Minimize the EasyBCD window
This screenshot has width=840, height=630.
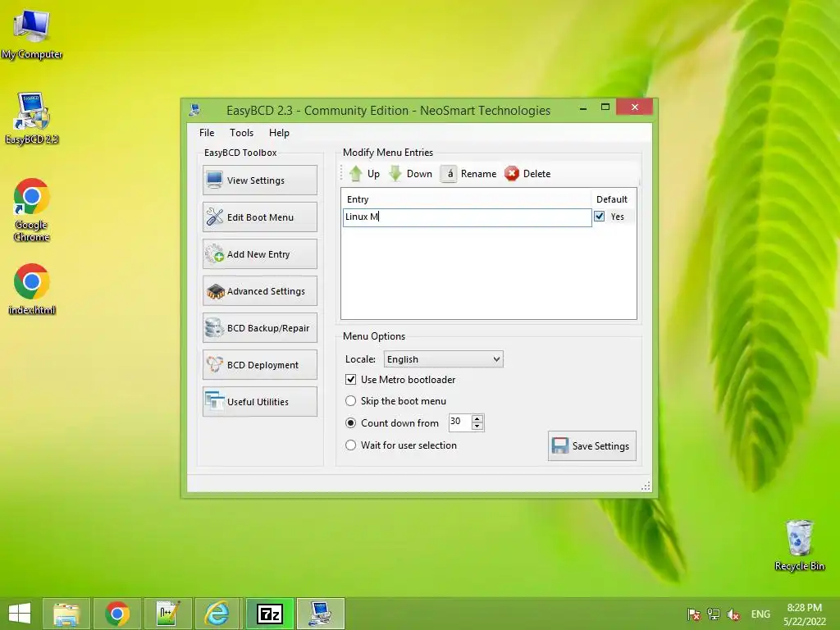pyautogui.click(x=583, y=107)
